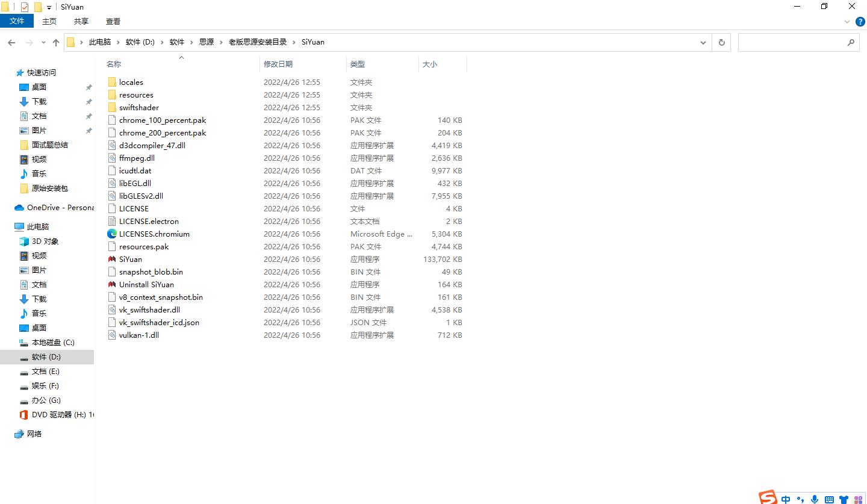This screenshot has width=867, height=504.
Task: Expand the ribbon with the chevron
Action: [848, 22]
